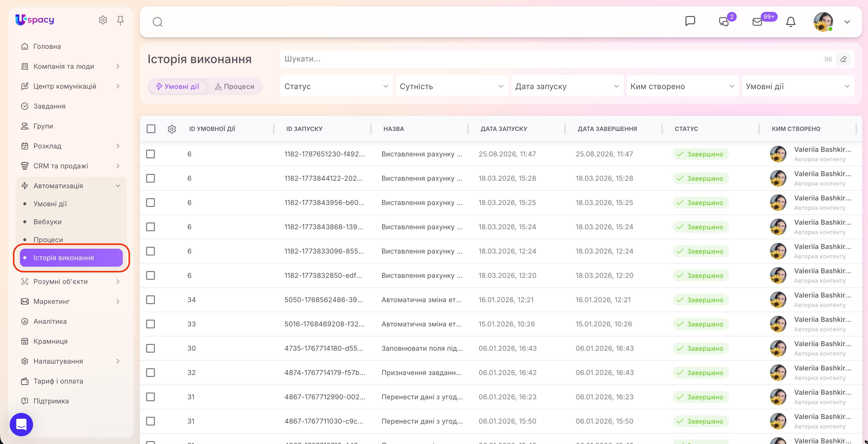
Task: Click the pin sidebar icon
Action: 120,21
